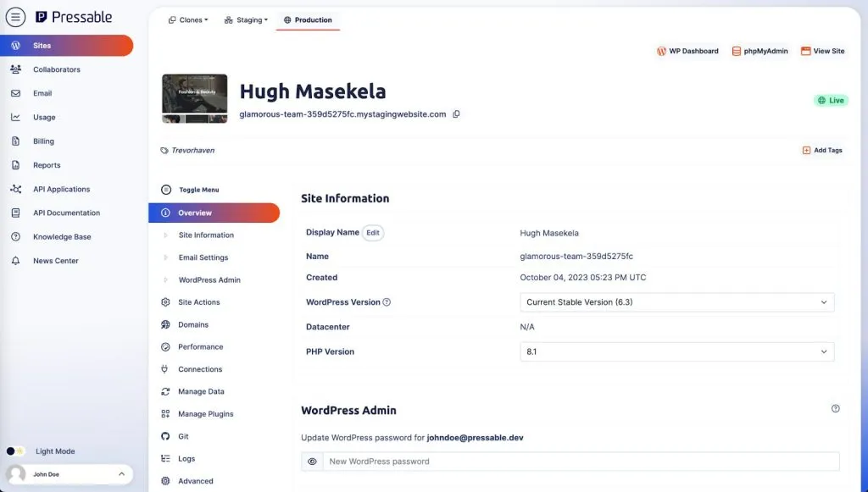Click the Domains globe icon
This screenshot has width=868, height=492.
tap(165, 324)
